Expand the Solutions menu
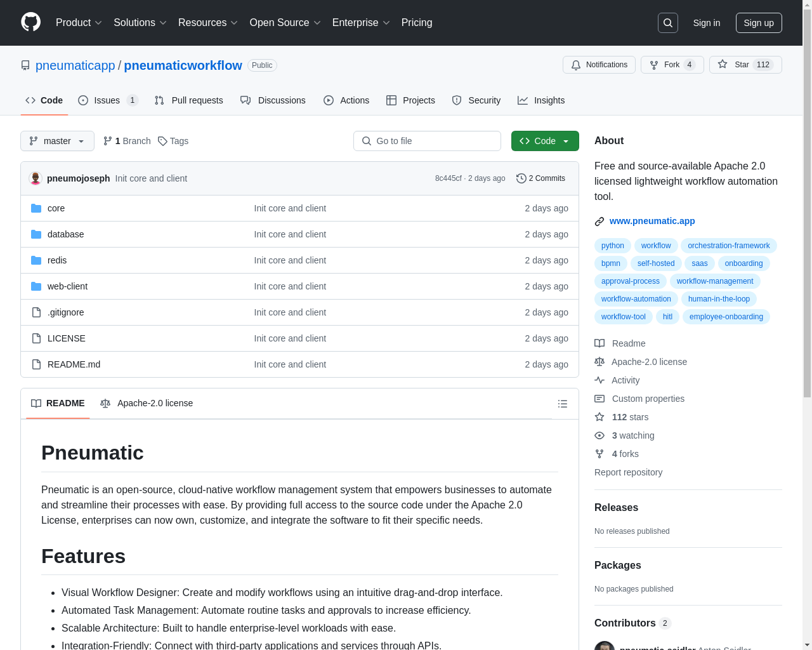812x650 pixels. [140, 23]
